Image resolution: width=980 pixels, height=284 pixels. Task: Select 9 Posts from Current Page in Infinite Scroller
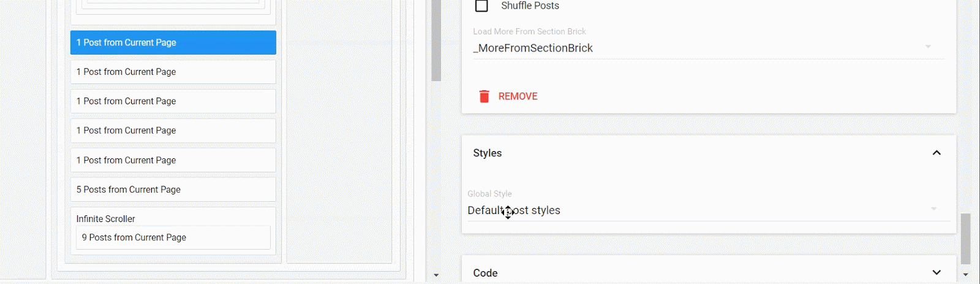[x=173, y=237]
